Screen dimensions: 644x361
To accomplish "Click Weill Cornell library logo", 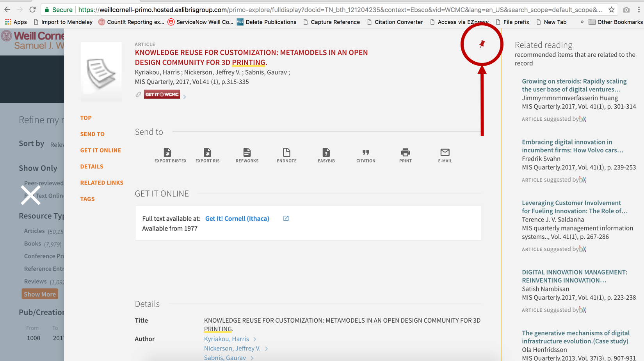I will (32, 41).
